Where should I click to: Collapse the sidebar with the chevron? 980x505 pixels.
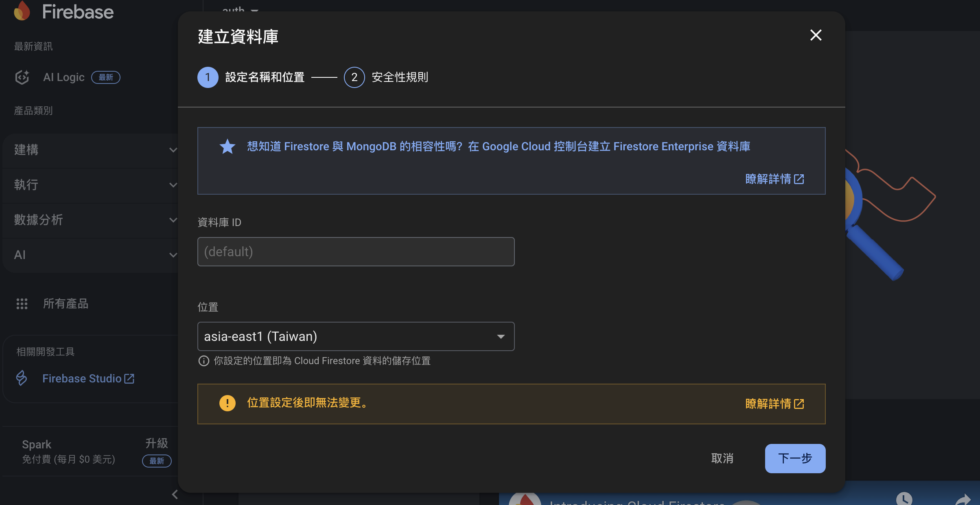click(175, 494)
